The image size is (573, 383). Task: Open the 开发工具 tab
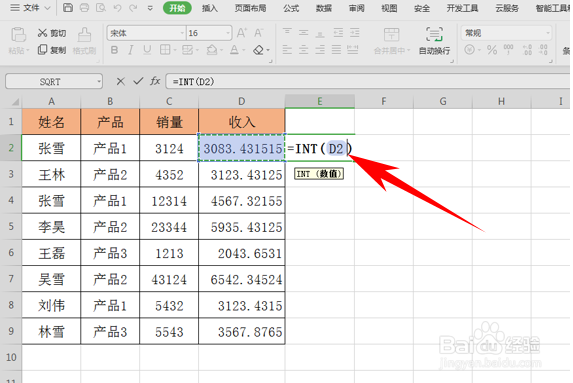462,8
